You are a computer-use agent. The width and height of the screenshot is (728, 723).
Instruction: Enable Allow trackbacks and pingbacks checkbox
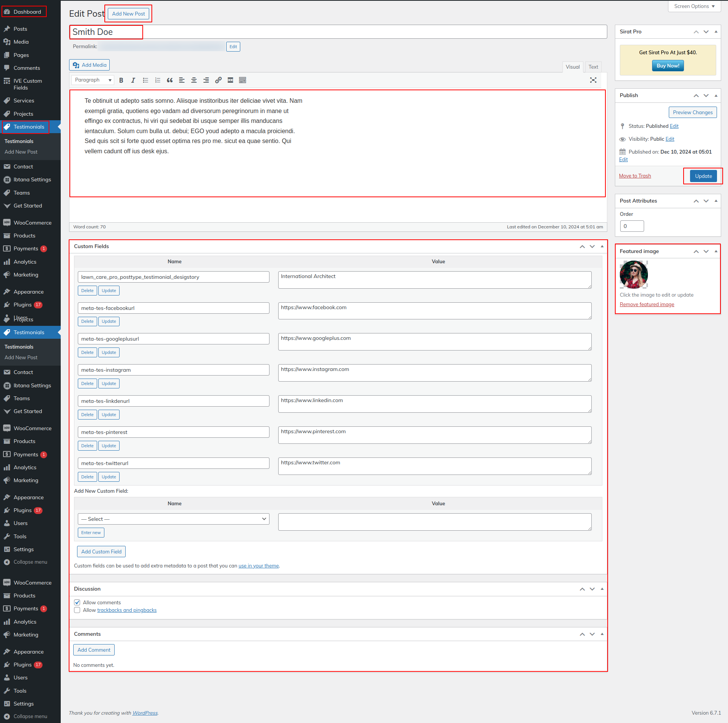(77, 610)
